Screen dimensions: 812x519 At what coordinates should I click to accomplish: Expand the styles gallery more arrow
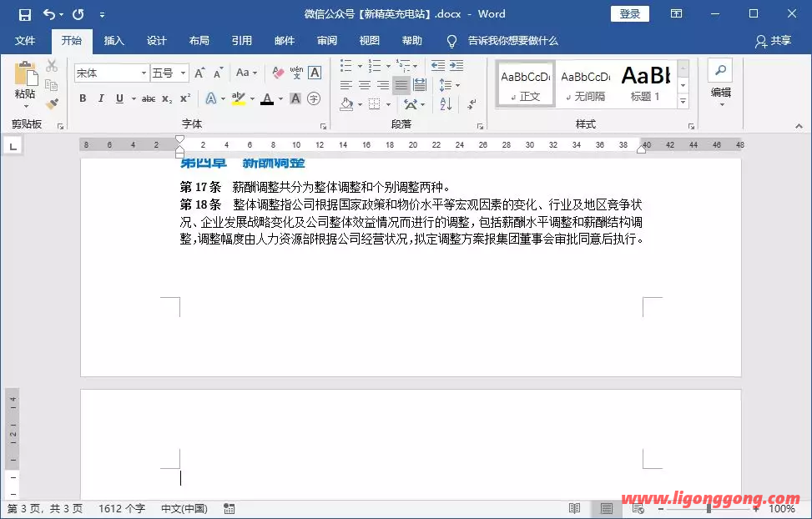(683, 101)
